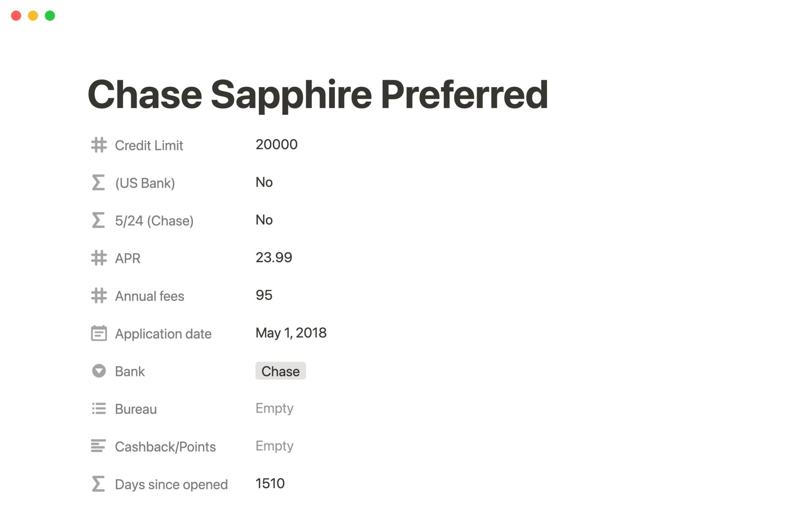812x508 pixels.
Task: Click the number icon beside Annual fees
Action: (x=99, y=295)
